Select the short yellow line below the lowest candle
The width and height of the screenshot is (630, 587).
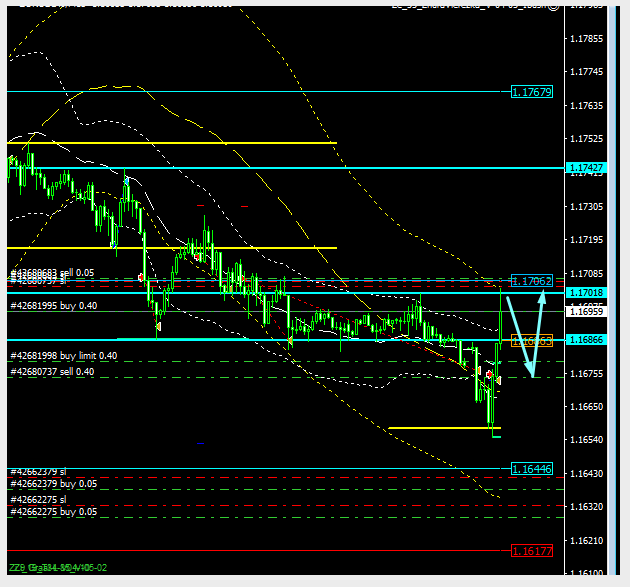coord(444,428)
